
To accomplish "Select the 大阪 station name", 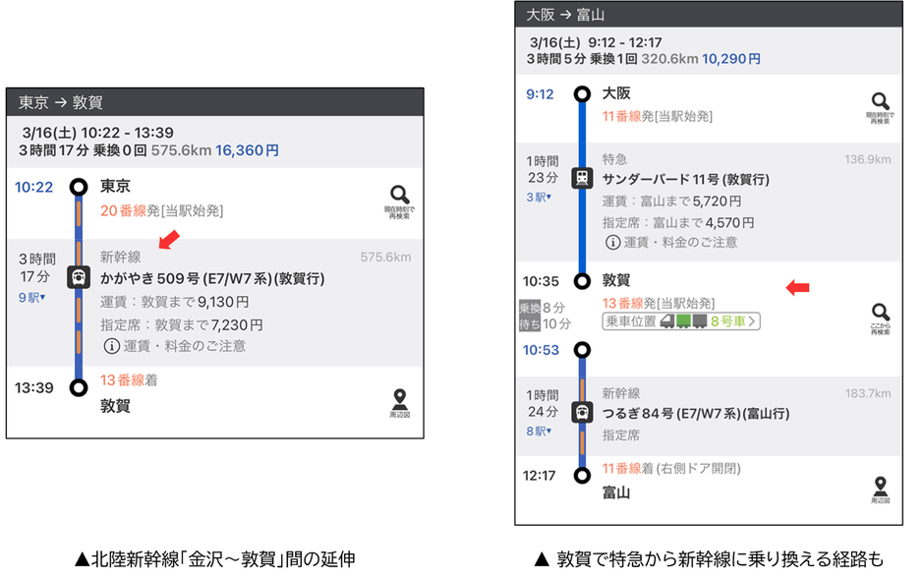I will click(616, 93).
